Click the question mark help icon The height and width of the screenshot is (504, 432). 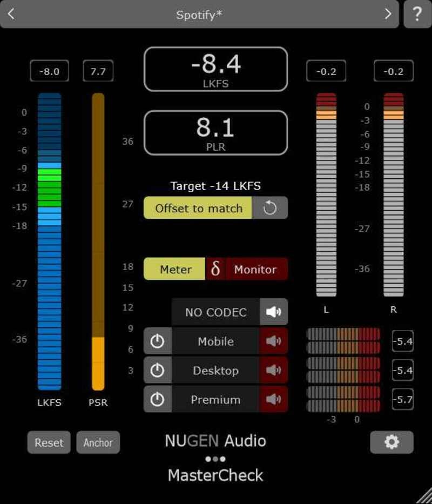[417, 15]
